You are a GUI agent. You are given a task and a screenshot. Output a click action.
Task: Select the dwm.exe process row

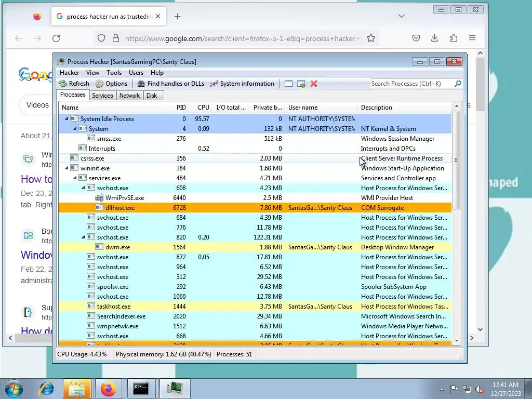point(255,247)
